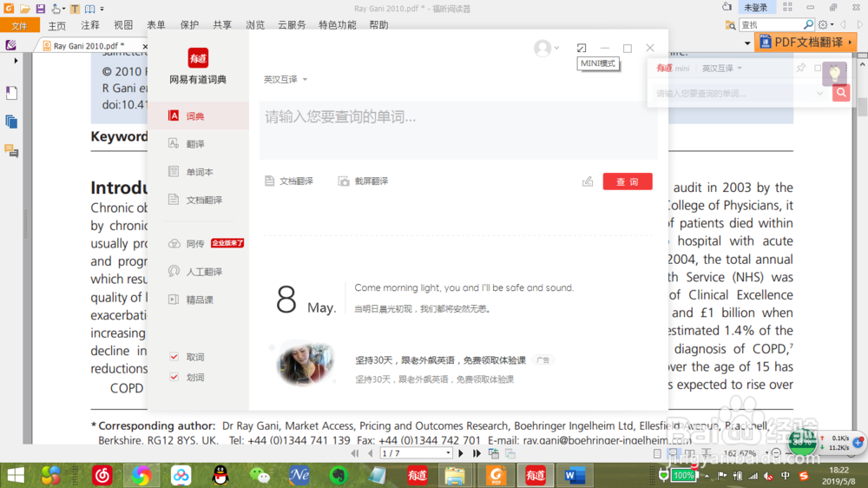This screenshot has width=868, height=488.
Task: Click the PDF文档翻译 orange button
Action: pyautogui.click(x=806, y=43)
